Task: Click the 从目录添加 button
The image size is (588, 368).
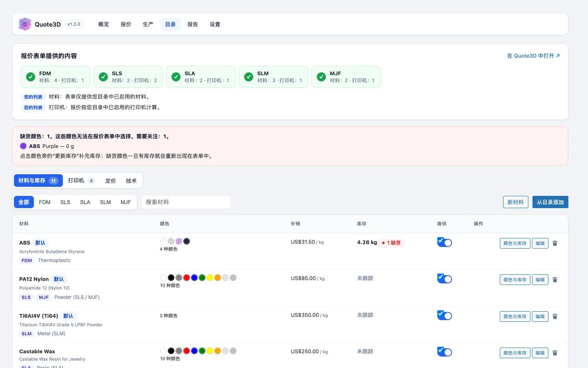Action: click(x=550, y=202)
